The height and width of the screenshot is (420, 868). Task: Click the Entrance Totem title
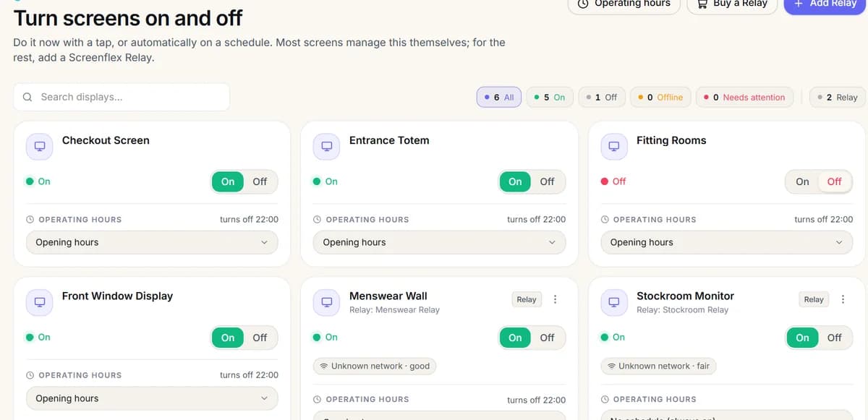coord(389,140)
